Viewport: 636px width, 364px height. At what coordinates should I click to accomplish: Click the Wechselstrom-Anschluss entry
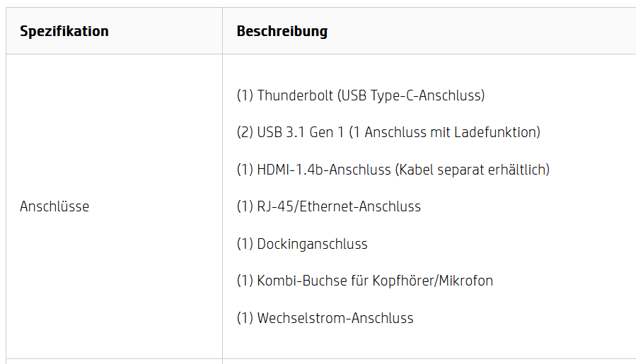point(325,318)
